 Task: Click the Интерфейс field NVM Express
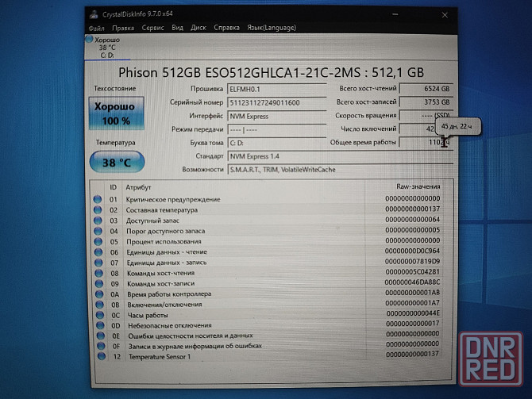click(x=276, y=117)
